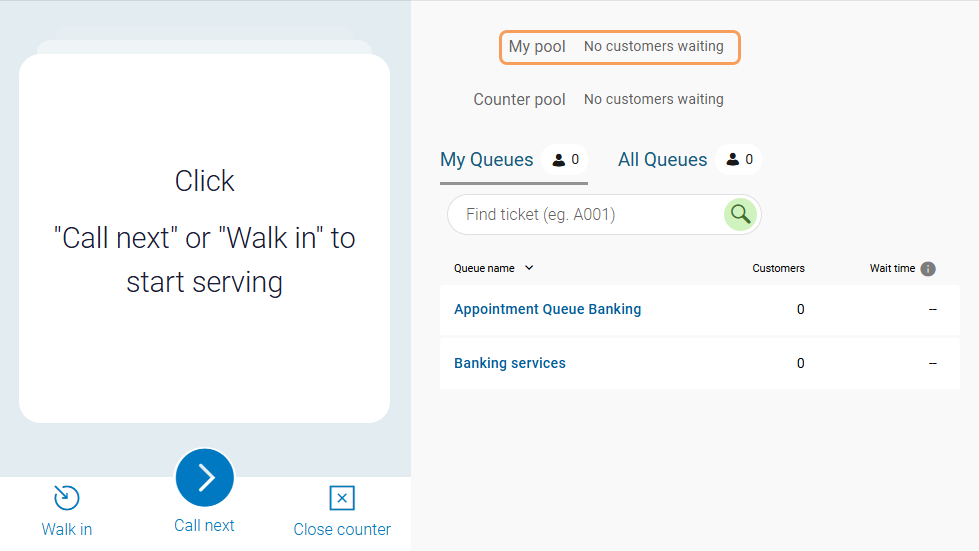
Task: Switch to the All Queues tab
Action: [662, 160]
